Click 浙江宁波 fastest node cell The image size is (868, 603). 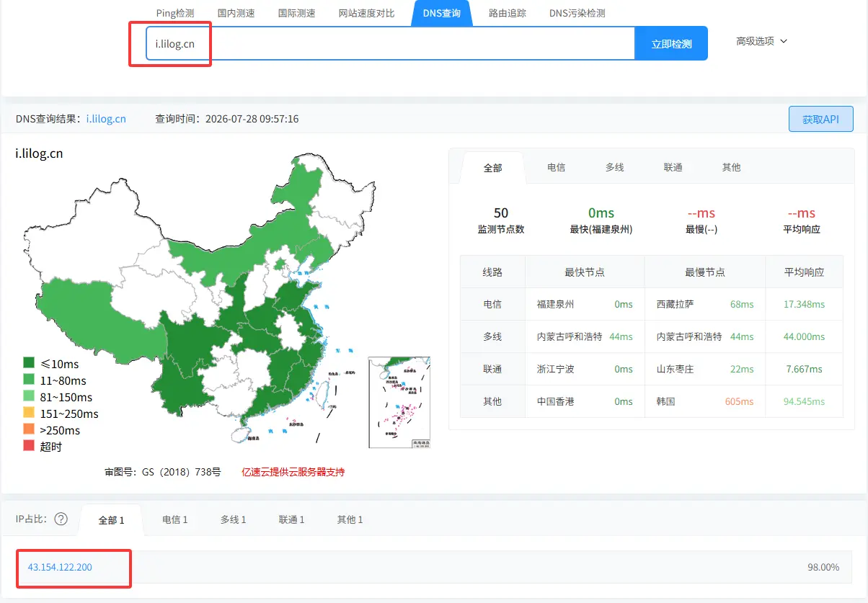(x=556, y=370)
